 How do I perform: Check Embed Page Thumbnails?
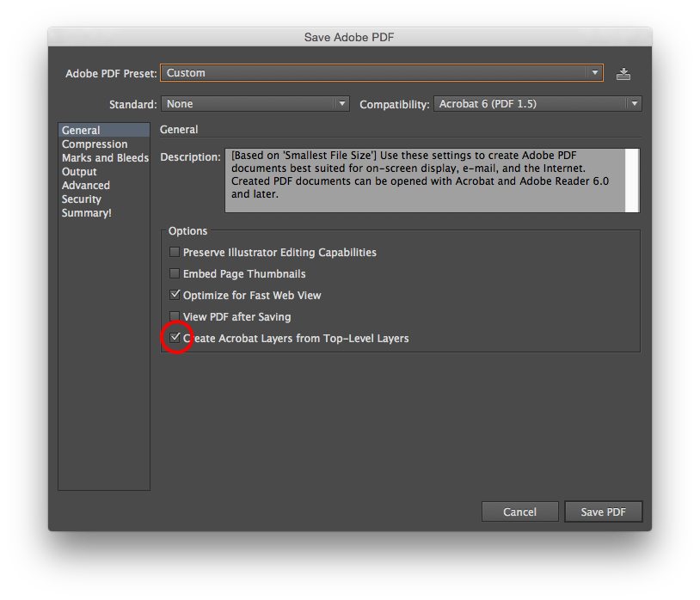[175, 273]
